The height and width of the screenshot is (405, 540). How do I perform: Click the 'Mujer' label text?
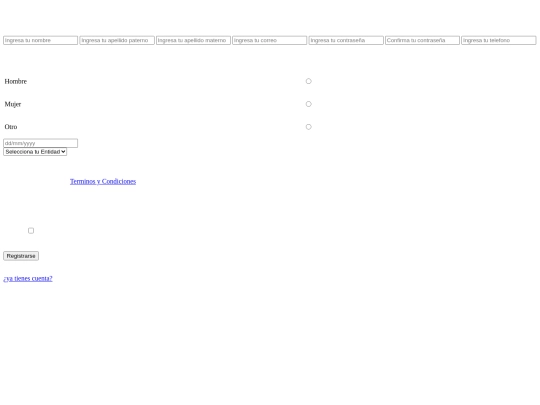point(13,104)
